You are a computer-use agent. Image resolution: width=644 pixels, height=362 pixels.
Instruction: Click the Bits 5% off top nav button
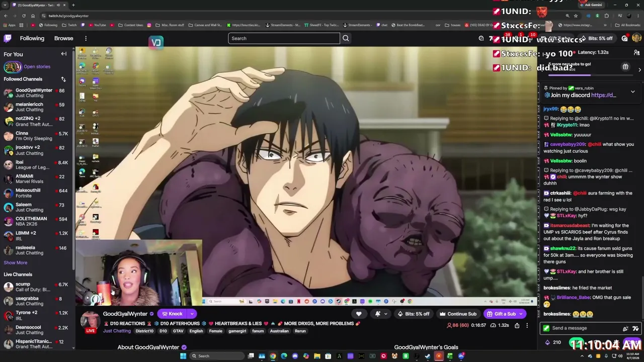[598, 38]
